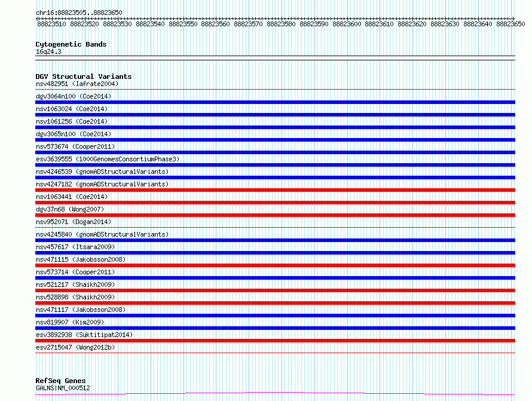The image size is (532, 401).
Task: Open esv3892938 (Suktitipat2014) variant label
Action: (84, 335)
